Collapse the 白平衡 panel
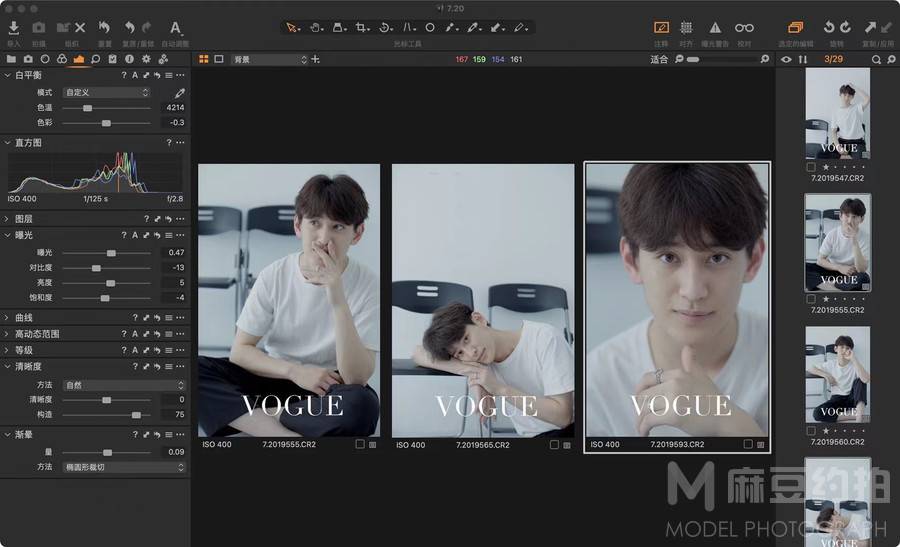900x547 pixels. pyautogui.click(x=7, y=75)
